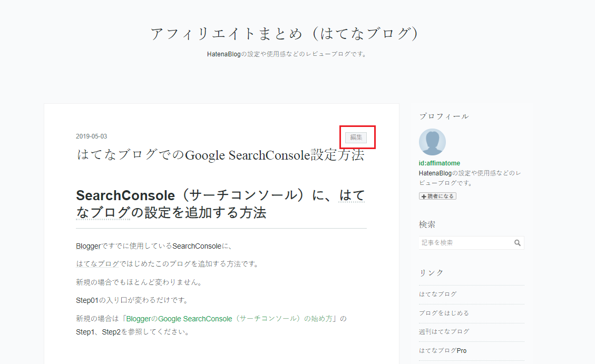Image resolution: width=595 pixels, height=364 pixels.
Task: Click the 検索 sidebar heading
Action: [x=427, y=224]
